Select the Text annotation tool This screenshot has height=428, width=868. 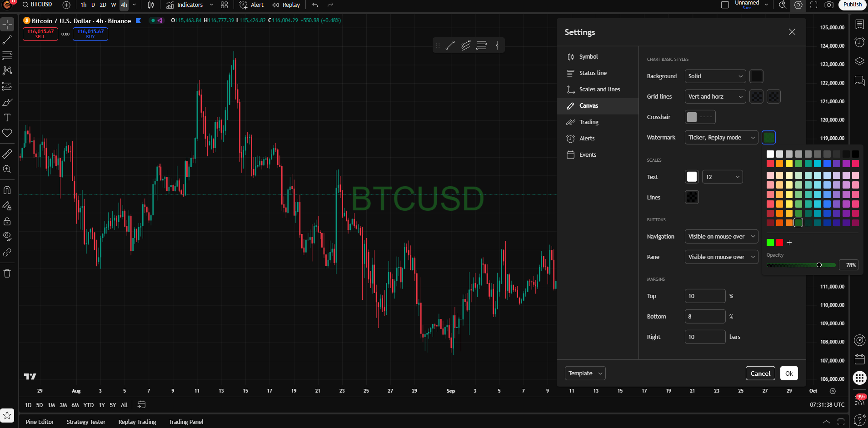[7, 118]
